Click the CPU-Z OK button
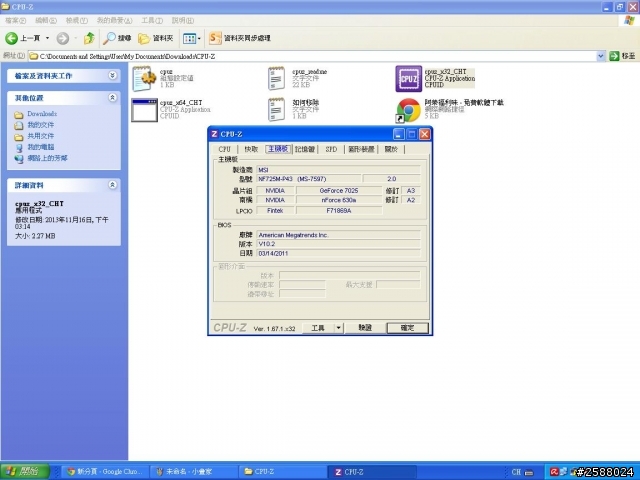 (x=407, y=328)
